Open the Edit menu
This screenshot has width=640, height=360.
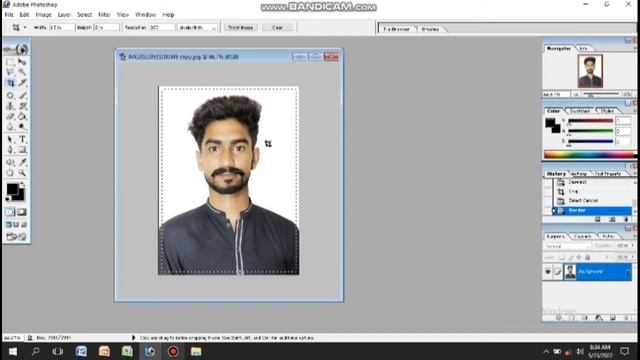24,15
